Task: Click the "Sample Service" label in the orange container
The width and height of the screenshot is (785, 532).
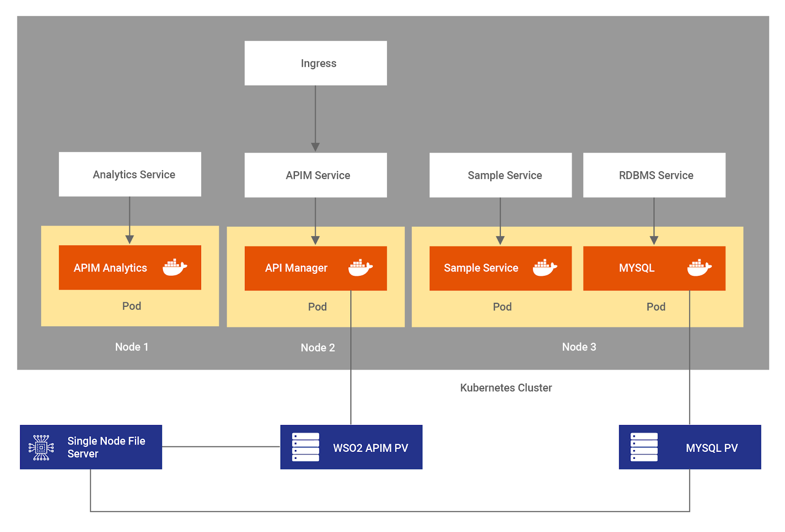Action: (x=481, y=268)
